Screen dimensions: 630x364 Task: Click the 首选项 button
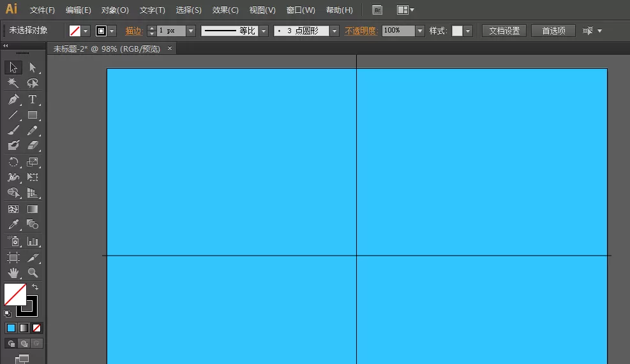(553, 31)
